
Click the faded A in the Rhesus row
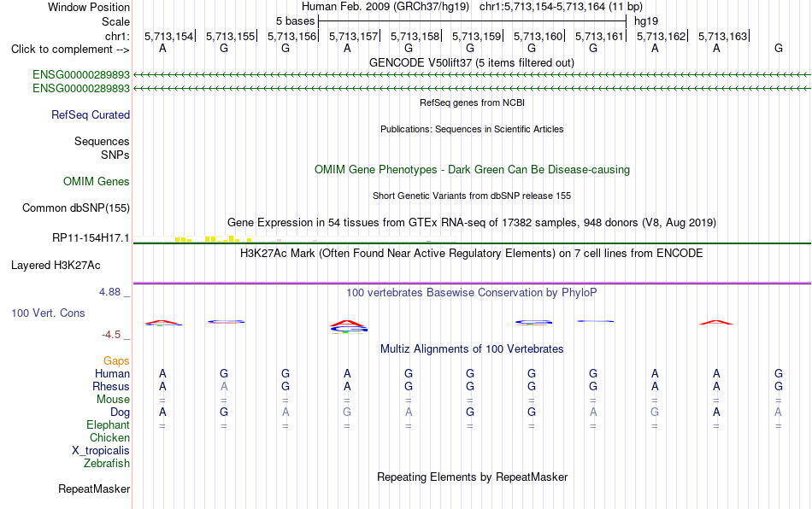[224, 386]
